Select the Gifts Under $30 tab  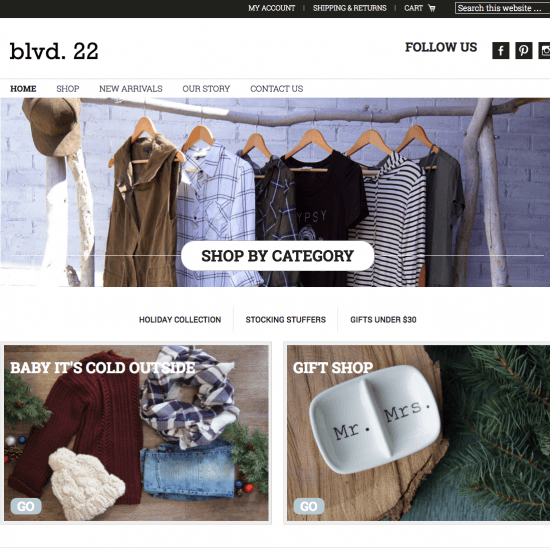coord(383,320)
